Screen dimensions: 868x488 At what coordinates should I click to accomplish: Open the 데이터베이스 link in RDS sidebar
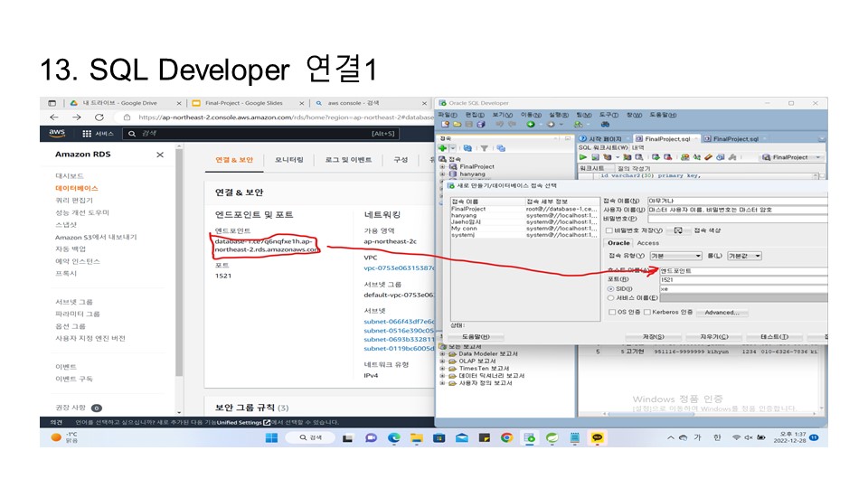tap(77, 188)
